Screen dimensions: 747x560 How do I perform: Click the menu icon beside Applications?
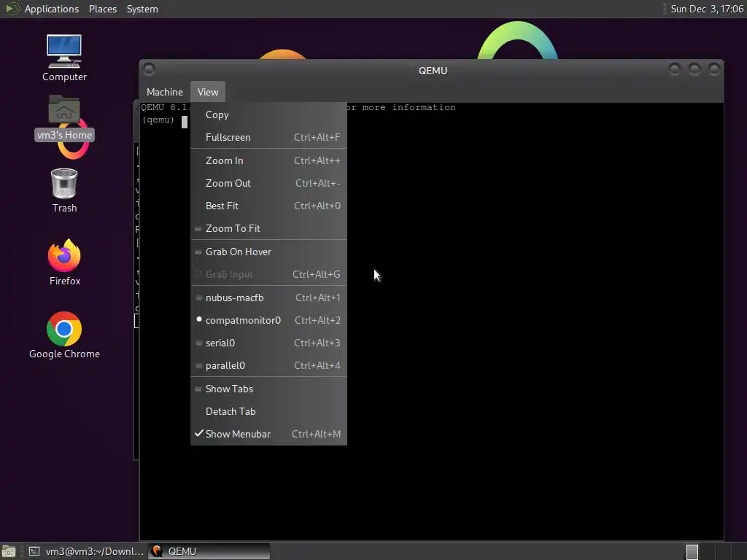point(12,9)
